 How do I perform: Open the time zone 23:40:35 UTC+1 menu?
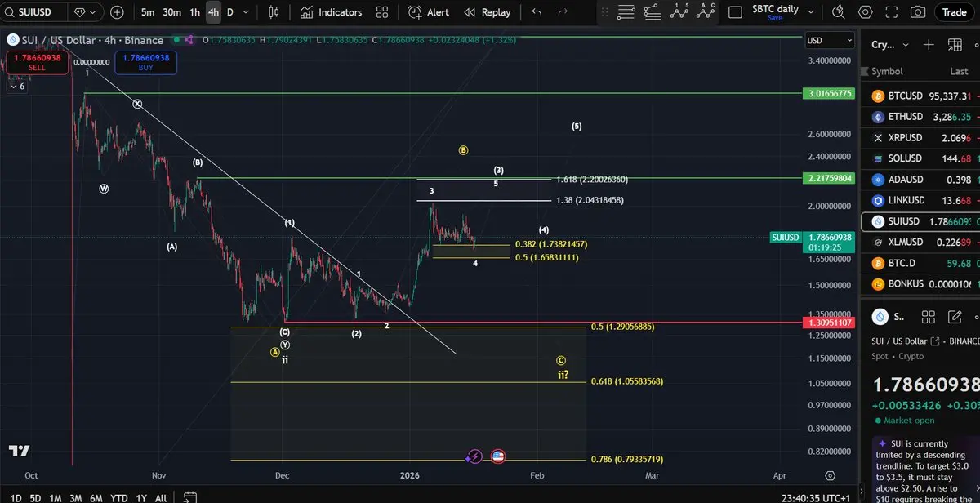817,496
